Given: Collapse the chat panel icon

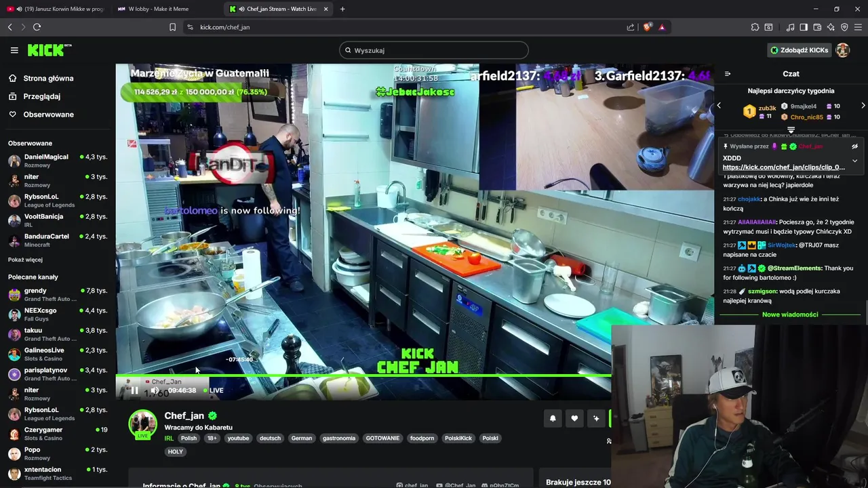Looking at the screenshot, I should (x=728, y=74).
